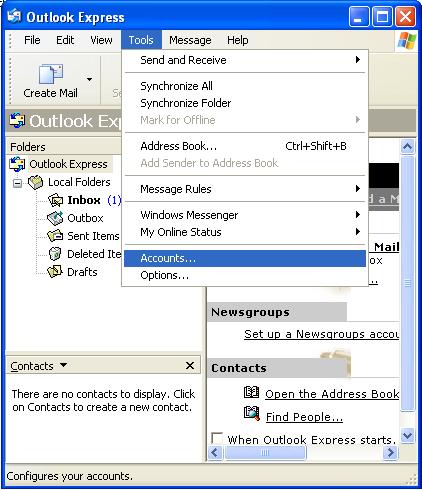This screenshot has width=422, height=490.
Task: Click the Create Mail toolbar icon
Action: click(x=51, y=74)
